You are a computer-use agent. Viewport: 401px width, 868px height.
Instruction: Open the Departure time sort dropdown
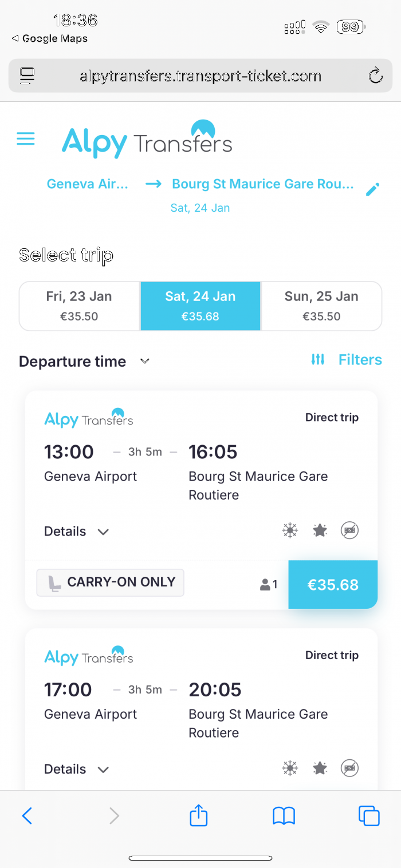[x=84, y=362]
